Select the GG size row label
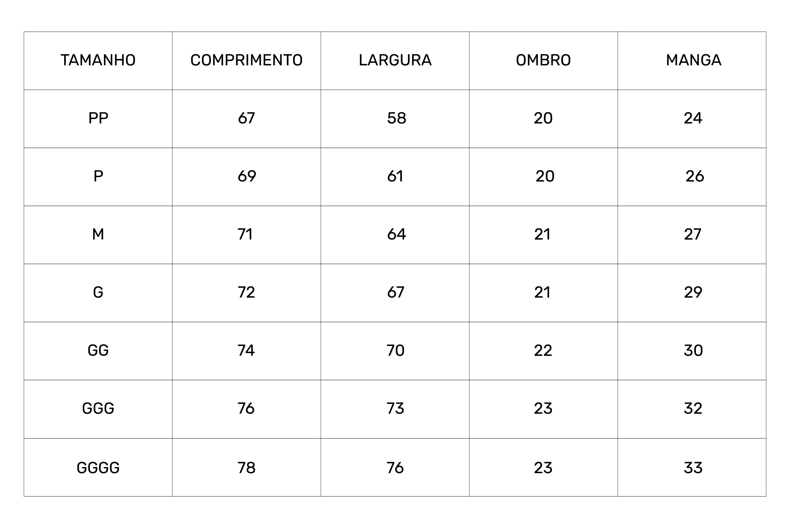This screenshot has height=526, width=812. pos(98,350)
